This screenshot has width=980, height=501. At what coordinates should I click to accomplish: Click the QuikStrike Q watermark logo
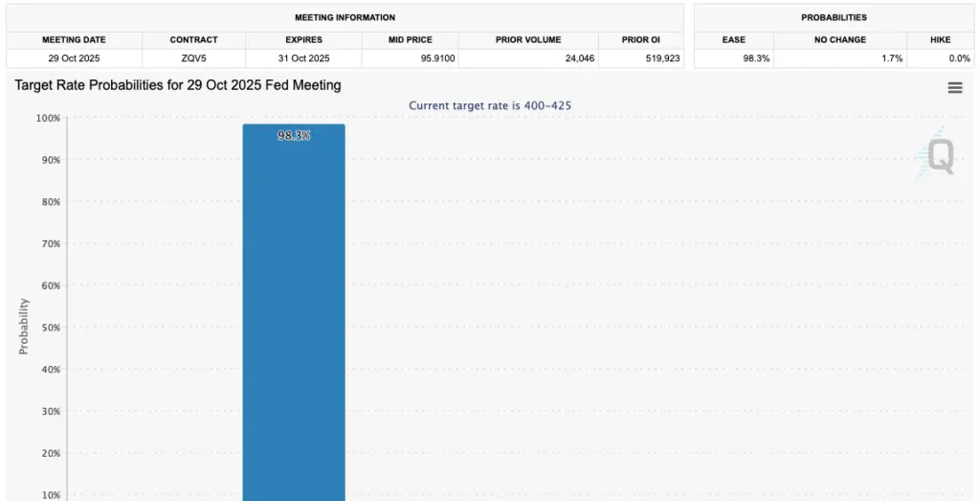click(936, 155)
